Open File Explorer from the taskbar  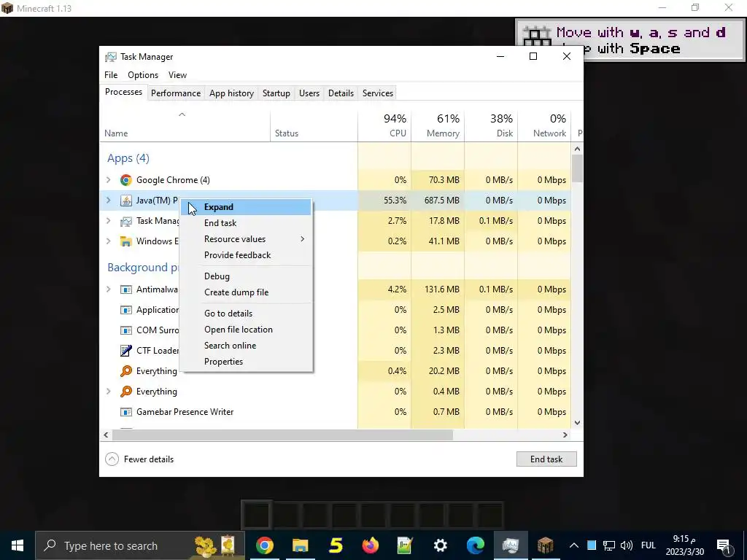pyautogui.click(x=300, y=545)
